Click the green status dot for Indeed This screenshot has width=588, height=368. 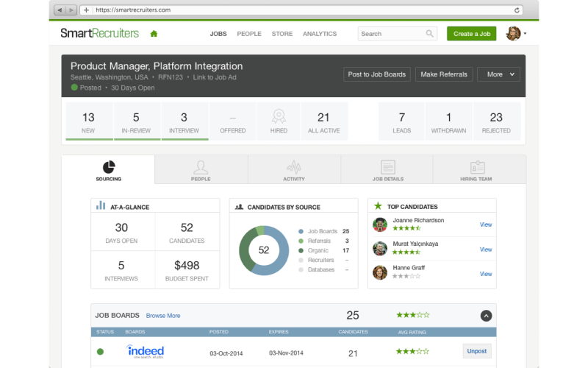pyautogui.click(x=100, y=352)
